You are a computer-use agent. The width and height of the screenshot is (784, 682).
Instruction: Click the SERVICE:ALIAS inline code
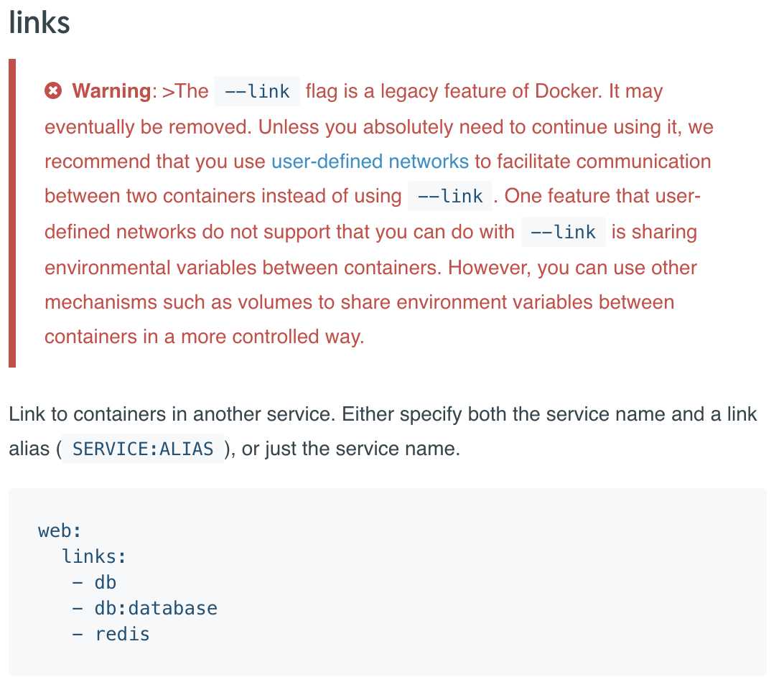click(143, 449)
